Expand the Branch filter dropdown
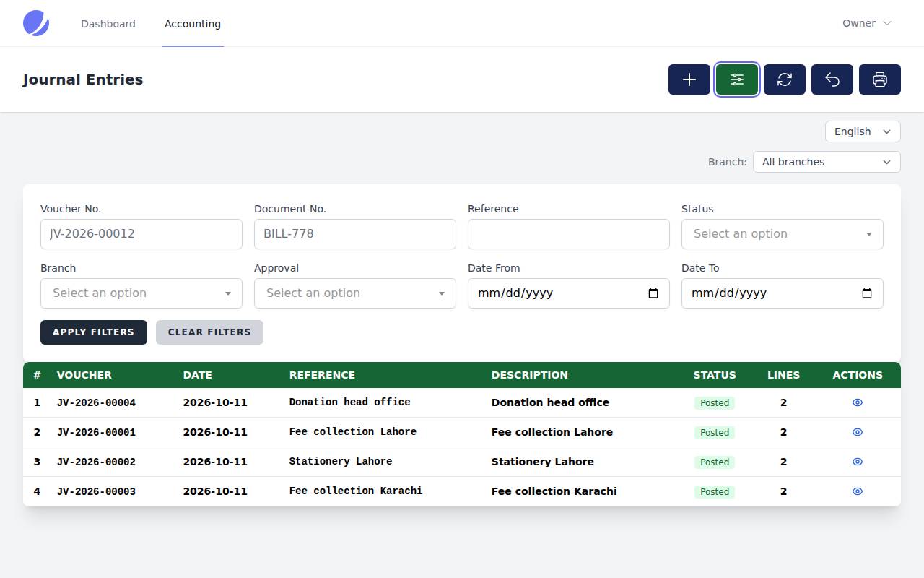This screenshot has width=924, height=578. pyautogui.click(x=141, y=293)
